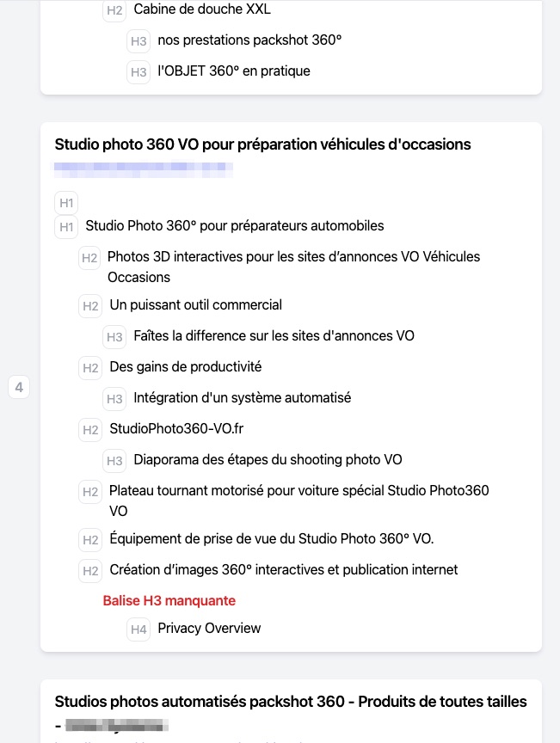The width and height of the screenshot is (560, 743).
Task: Click H2 badge next to Des gains de productivité
Action: click(90, 368)
